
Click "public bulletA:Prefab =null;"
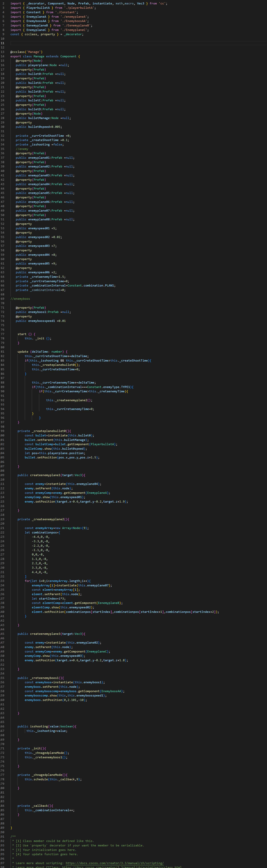[x=41, y=83]
